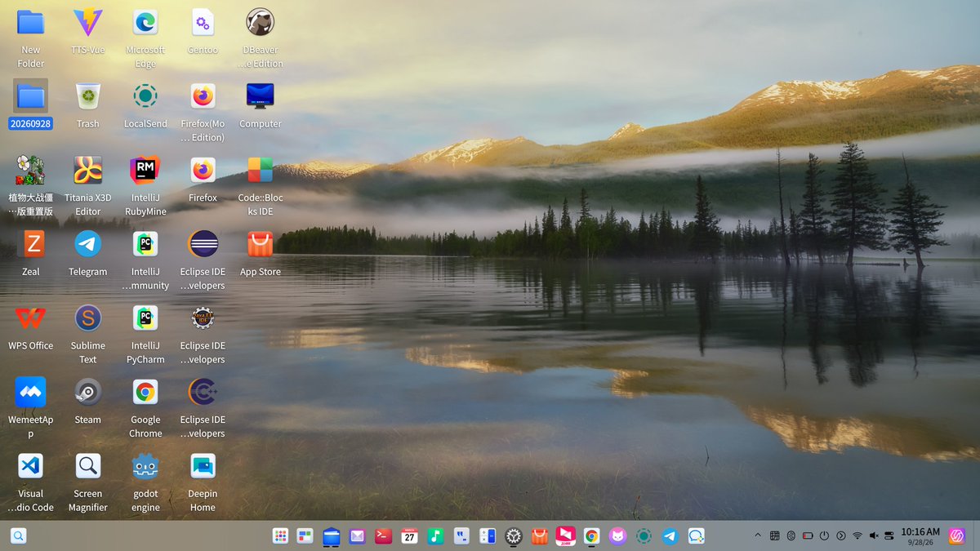Open the Eclipse C++ IDE icon

(203, 392)
